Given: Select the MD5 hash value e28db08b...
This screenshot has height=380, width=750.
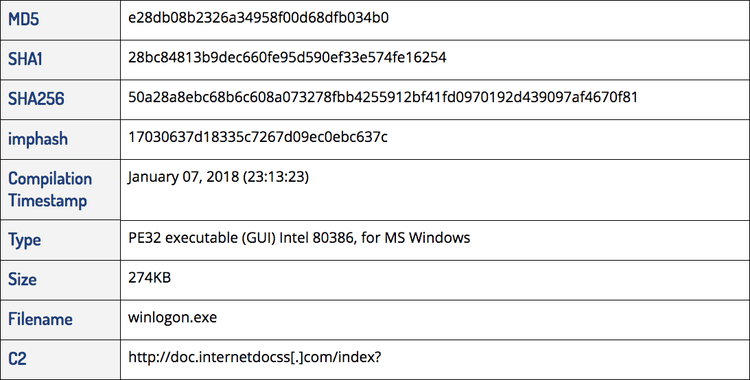Looking at the screenshot, I should 258,18.
